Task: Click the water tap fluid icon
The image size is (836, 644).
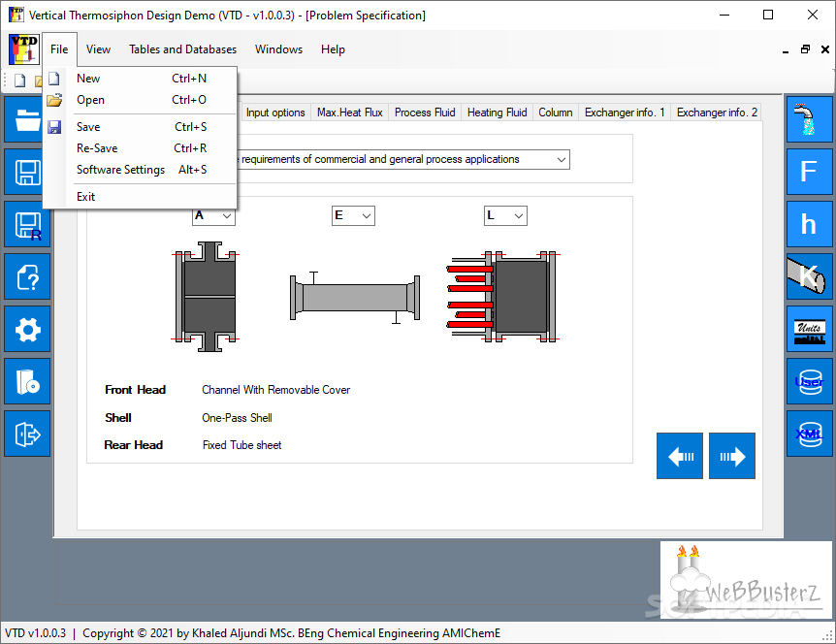Action: (810, 119)
